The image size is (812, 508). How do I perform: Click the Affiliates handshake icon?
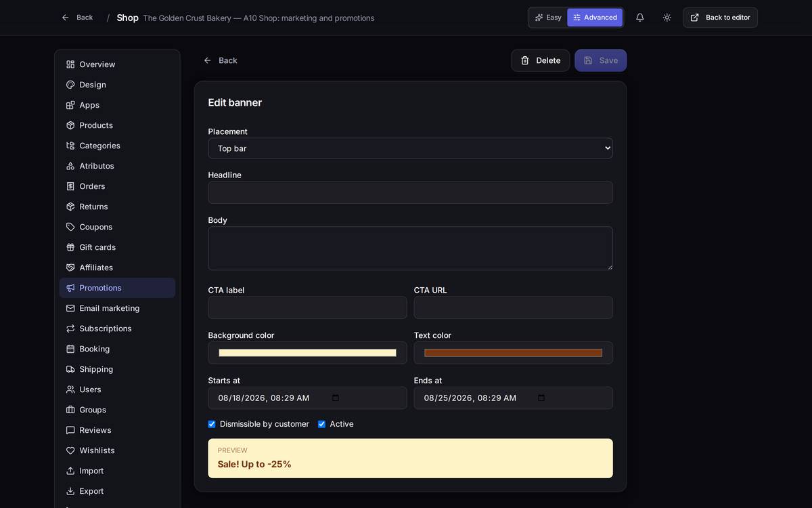coord(70,268)
